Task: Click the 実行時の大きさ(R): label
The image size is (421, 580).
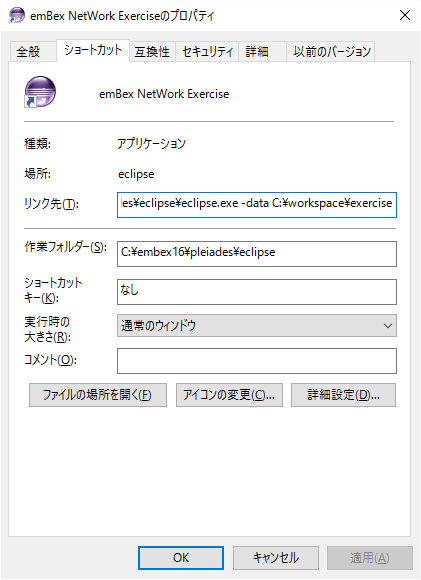Action: [x=48, y=329]
